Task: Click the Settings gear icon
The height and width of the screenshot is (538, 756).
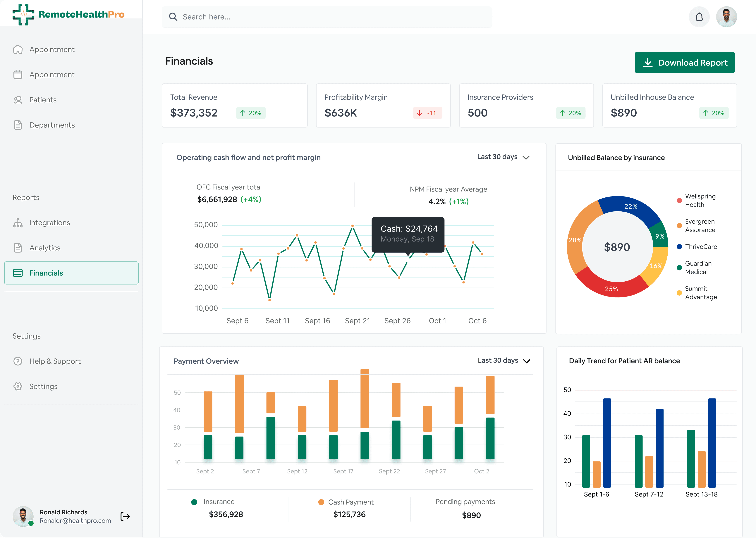Action: pyautogui.click(x=18, y=386)
